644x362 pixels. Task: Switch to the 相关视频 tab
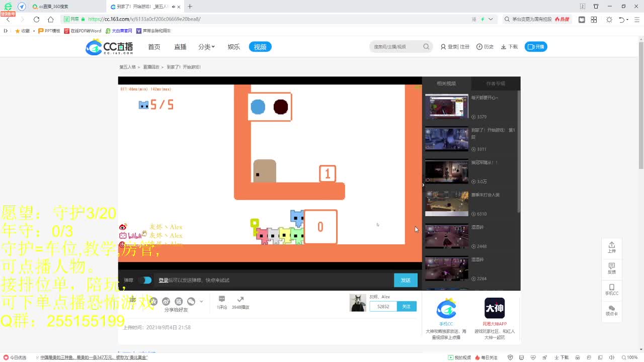pyautogui.click(x=446, y=83)
